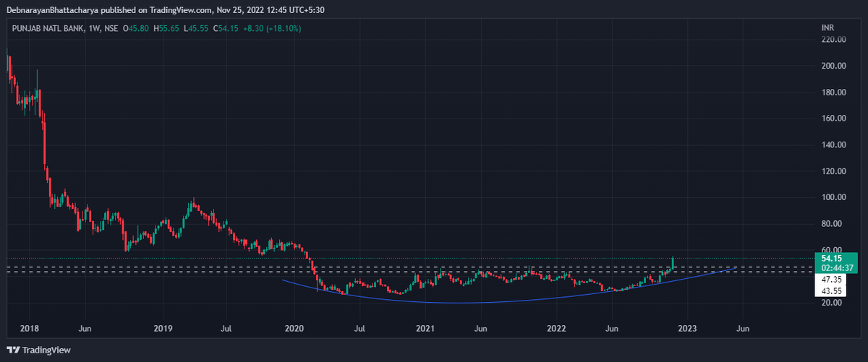Click the NSE exchange label
The height and width of the screenshot is (362, 868).
pos(111,28)
